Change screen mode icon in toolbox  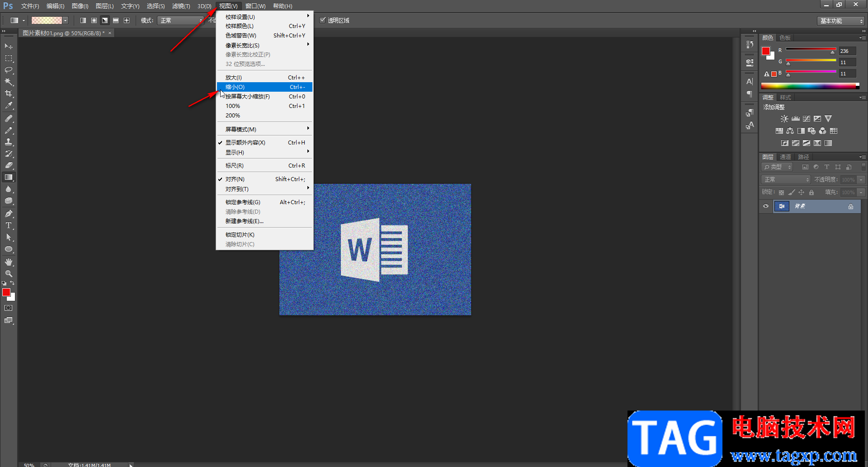(x=9, y=320)
